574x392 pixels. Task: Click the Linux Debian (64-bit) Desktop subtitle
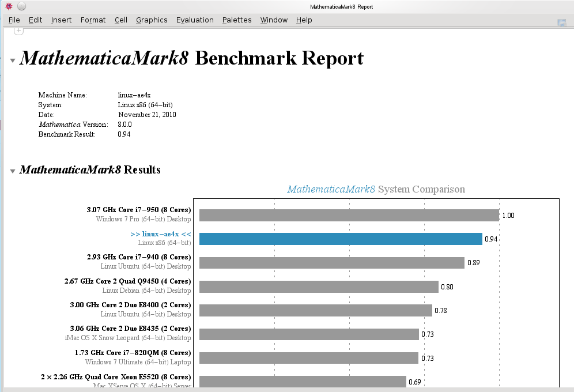click(146, 291)
